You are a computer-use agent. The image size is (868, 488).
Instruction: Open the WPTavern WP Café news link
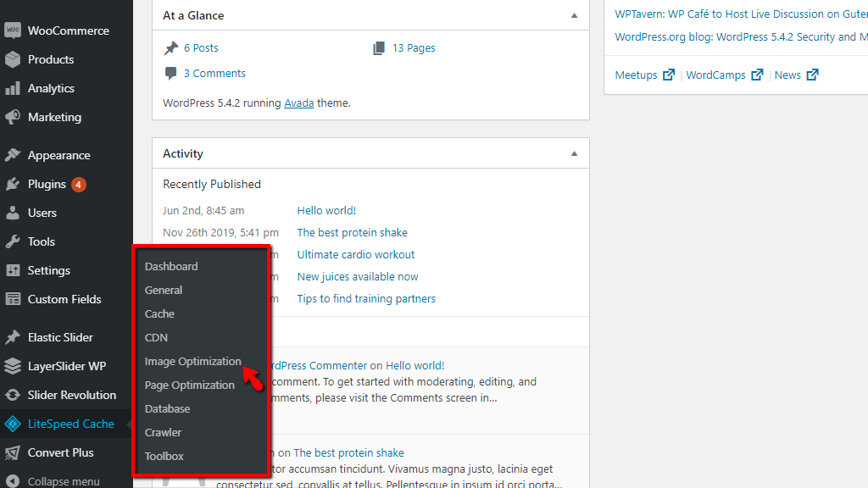pos(741,14)
